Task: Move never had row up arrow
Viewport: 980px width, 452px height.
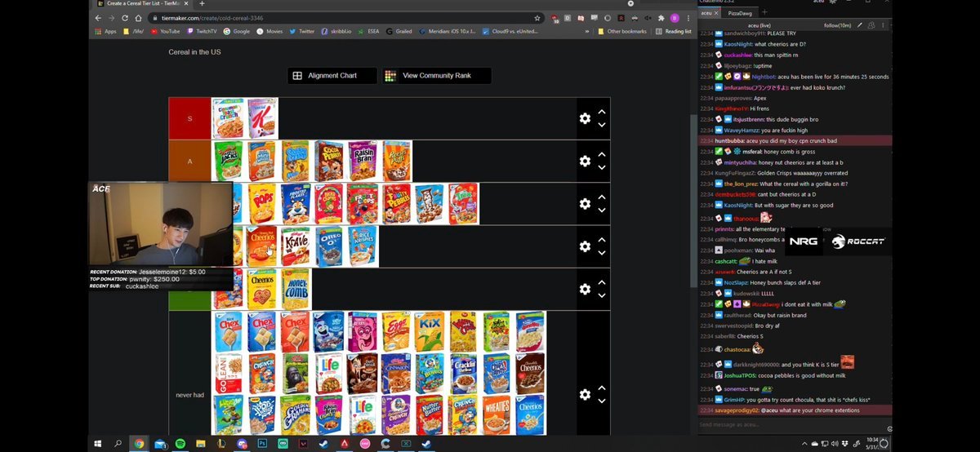Action: point(602,388)
